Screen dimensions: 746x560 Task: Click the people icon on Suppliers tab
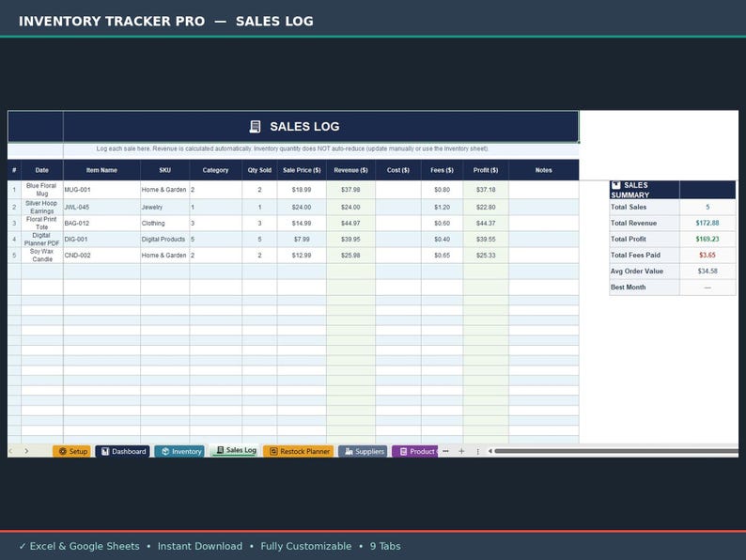click(349, 452)
